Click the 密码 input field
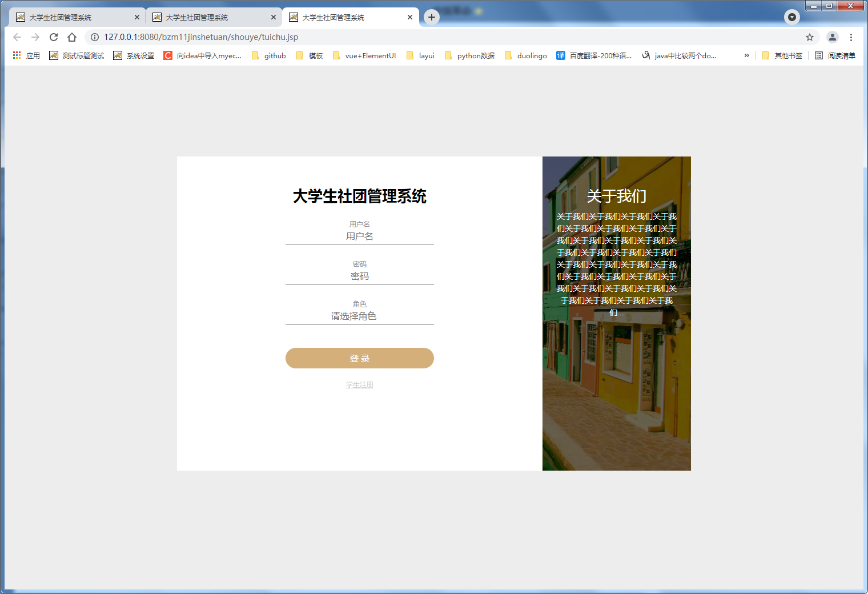 click(x=360, y=276)
